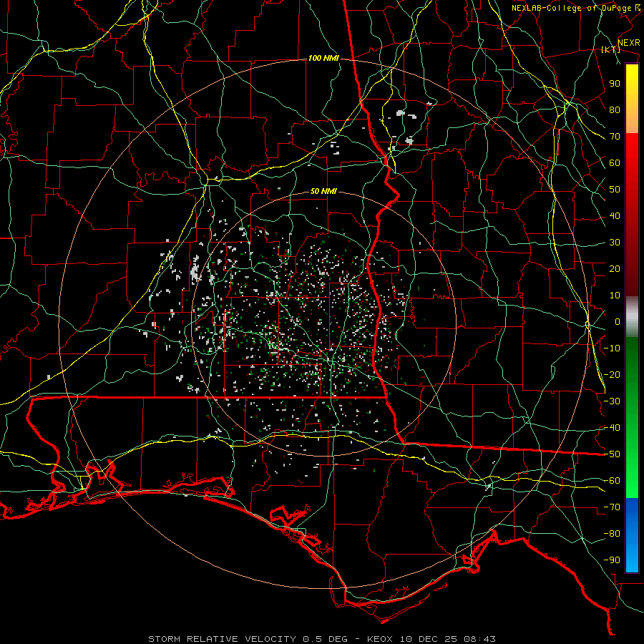This screenshot has height=644, width=644.
Task: Click the -50 knot scale label
Action: point(612,454)
